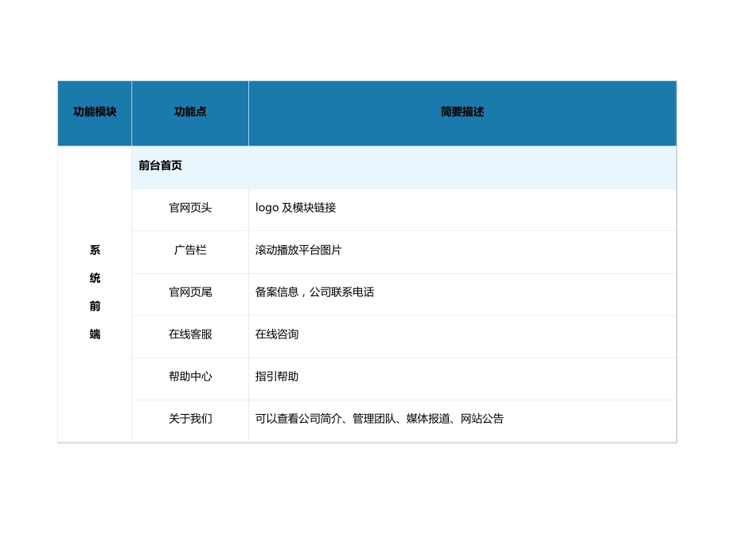The image size is (756, 535).
Task: Select the 广告栏 cell
Action: [x=190, y=252]
